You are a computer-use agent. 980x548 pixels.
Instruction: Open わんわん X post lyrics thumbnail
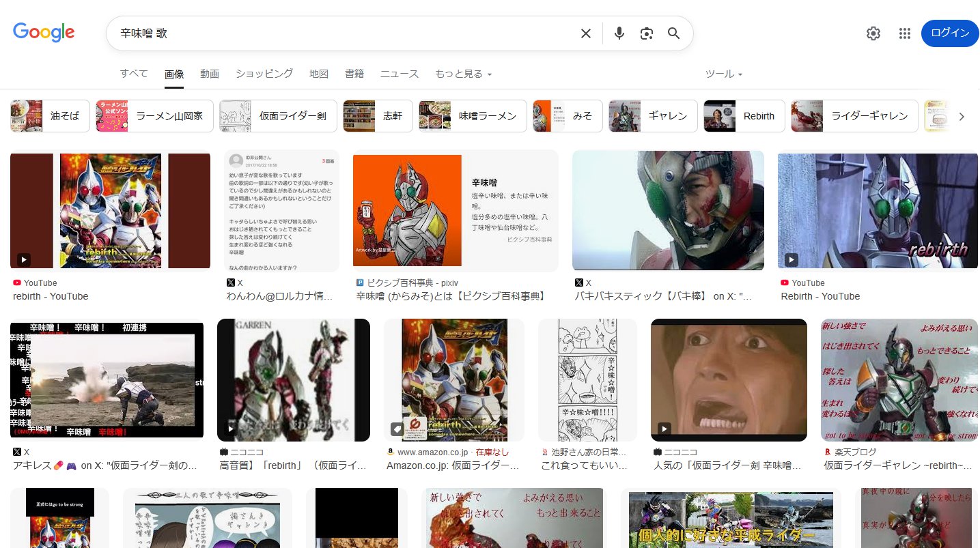281,211
